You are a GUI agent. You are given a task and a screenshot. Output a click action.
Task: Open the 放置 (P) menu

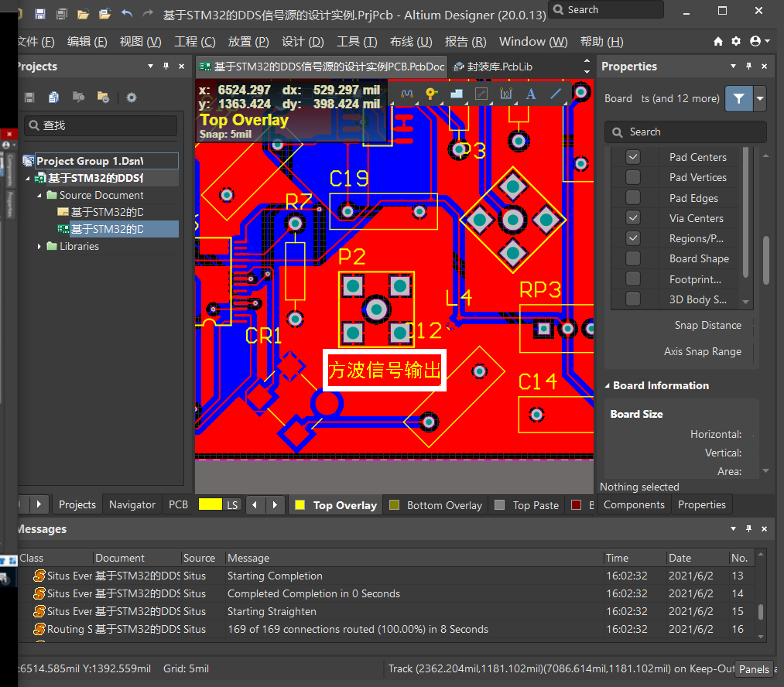point(248,41)
